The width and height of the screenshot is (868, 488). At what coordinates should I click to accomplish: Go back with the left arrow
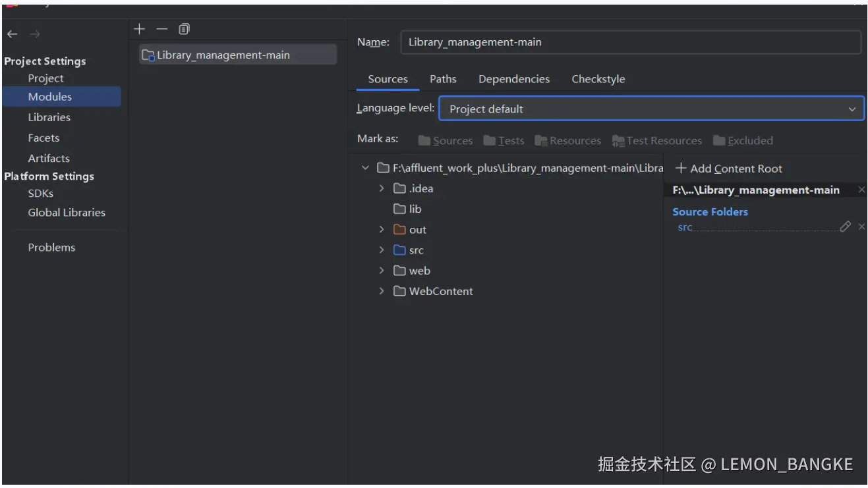pos(13,34)
